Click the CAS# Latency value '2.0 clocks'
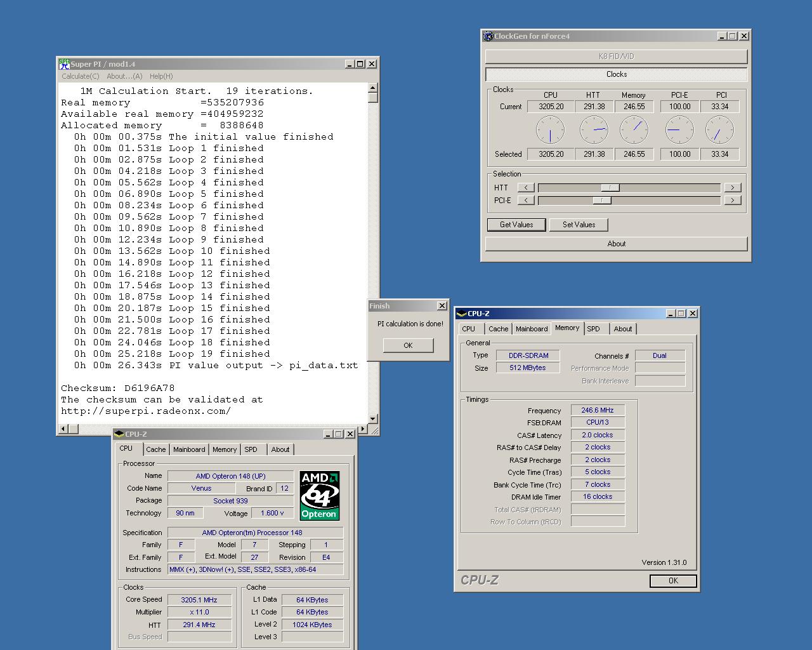812x650 pixels. coord(598,435)
